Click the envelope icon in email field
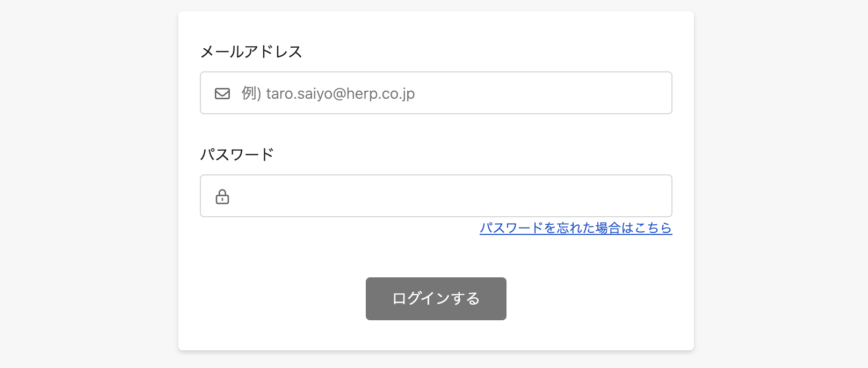The height and width of the screenshot is (368, 868). coord(222,93)
